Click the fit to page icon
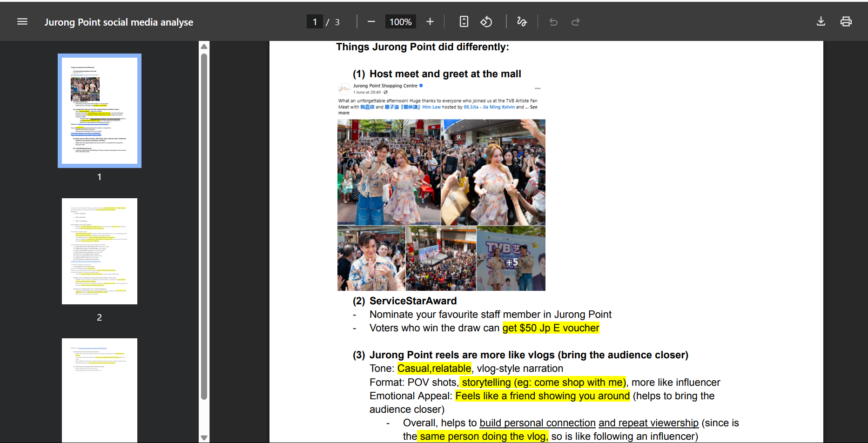 [464, 22]
